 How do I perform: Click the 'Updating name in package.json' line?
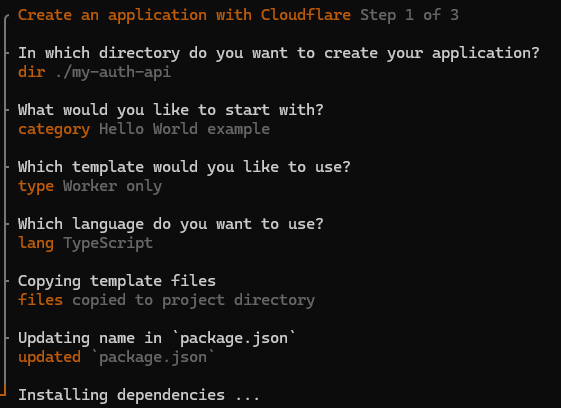click(x=157, y=339)
